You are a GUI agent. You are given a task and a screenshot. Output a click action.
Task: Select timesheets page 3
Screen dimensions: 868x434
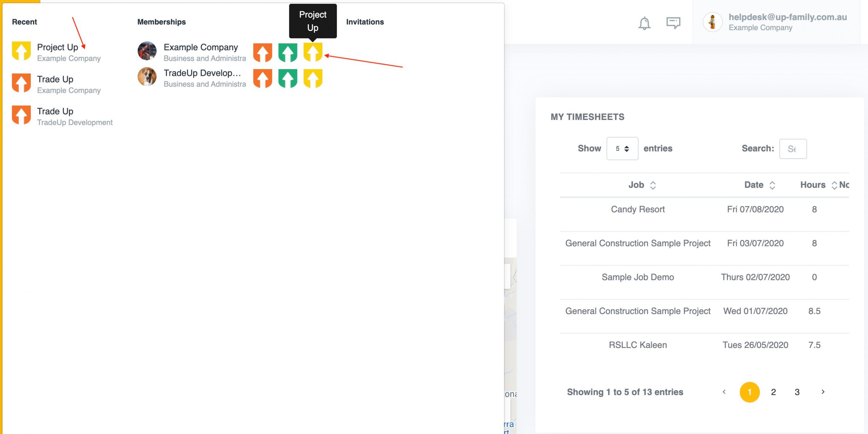(x=797, y=392)
